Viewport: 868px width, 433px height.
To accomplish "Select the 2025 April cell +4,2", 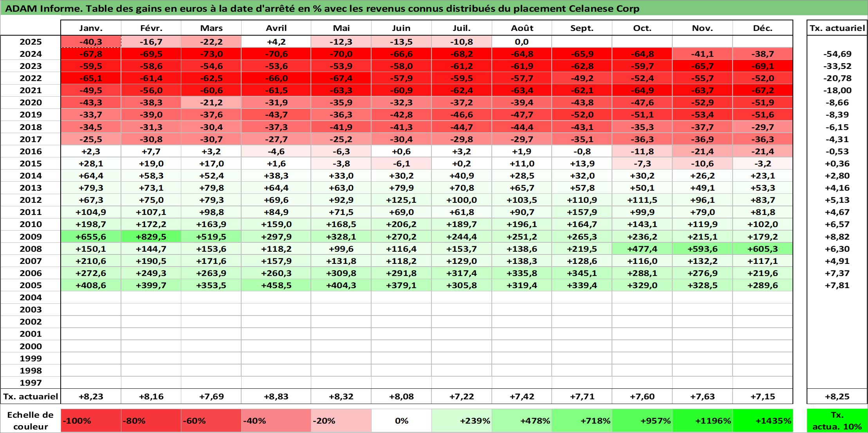I will click(x=276, y=41).
